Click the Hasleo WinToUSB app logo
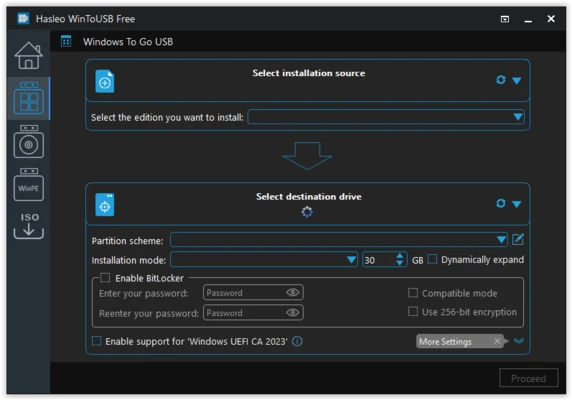This screenshot has width=572, height=400. click(23, 18)
